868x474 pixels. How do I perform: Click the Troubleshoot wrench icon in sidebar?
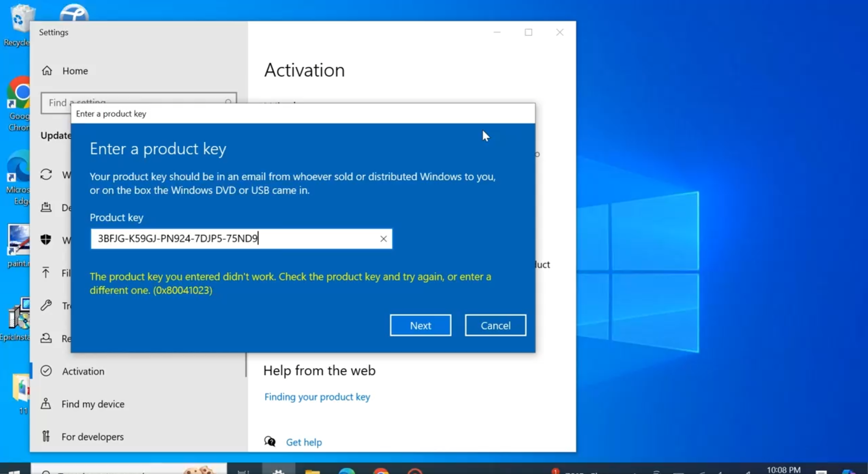(x=46, y=305)
